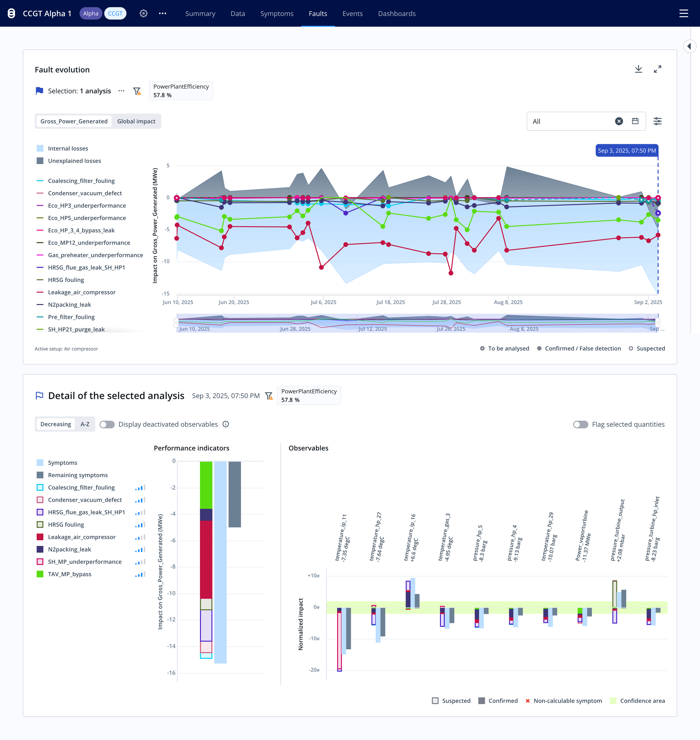
Task: Open chart settings sliders icon
Action: 657,121
